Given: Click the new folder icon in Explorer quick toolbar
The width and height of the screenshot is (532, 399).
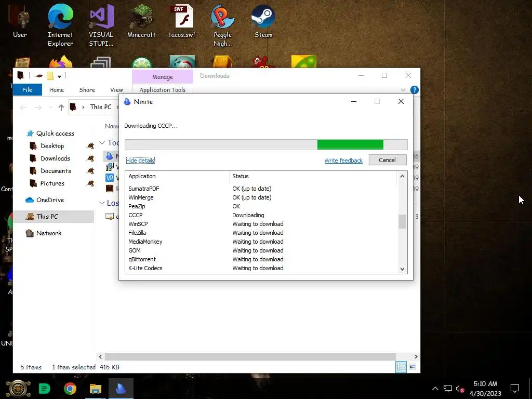Looking at the screenshot, I should (x=50, y=76).
